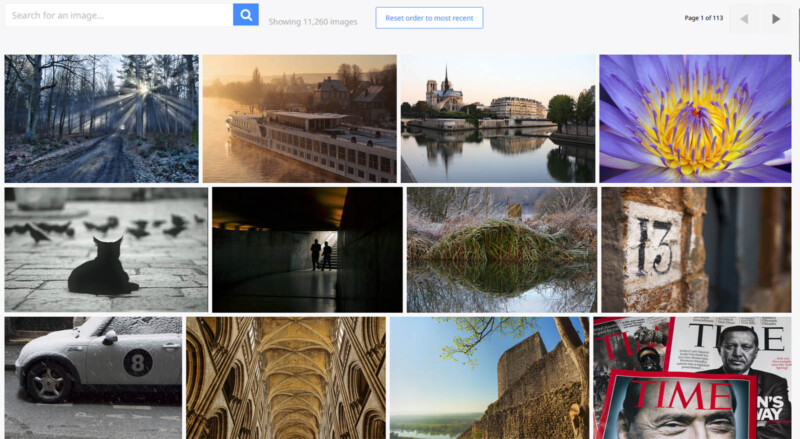Open the dark tunnel silhouettes photo
Image resolution: width=800 pixels, height=439 pixels.
(307, 249)
